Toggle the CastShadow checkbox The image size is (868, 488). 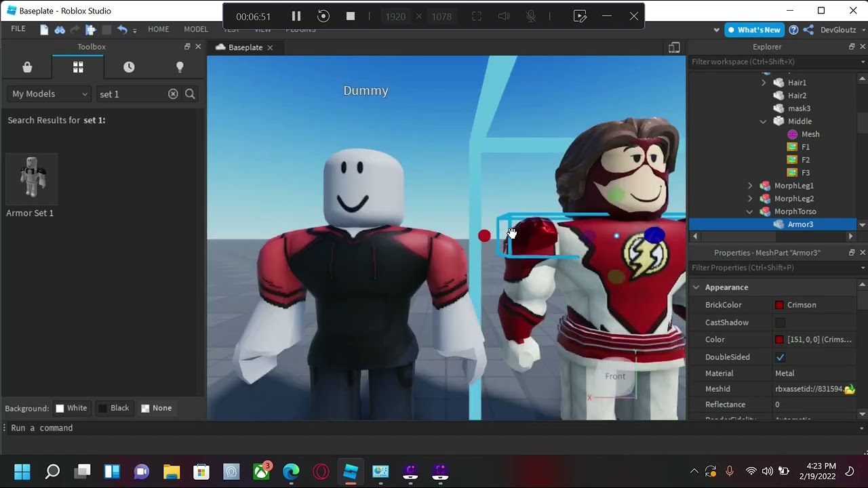coord(780,323)
